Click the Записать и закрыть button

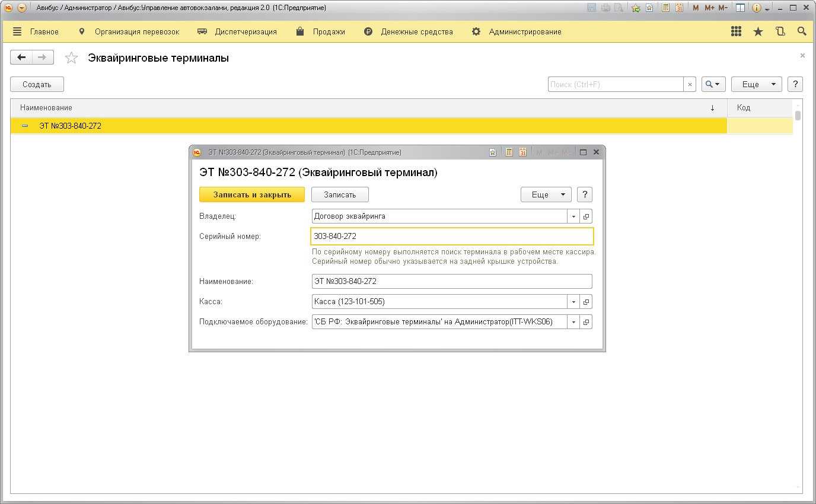coord(252,194)
